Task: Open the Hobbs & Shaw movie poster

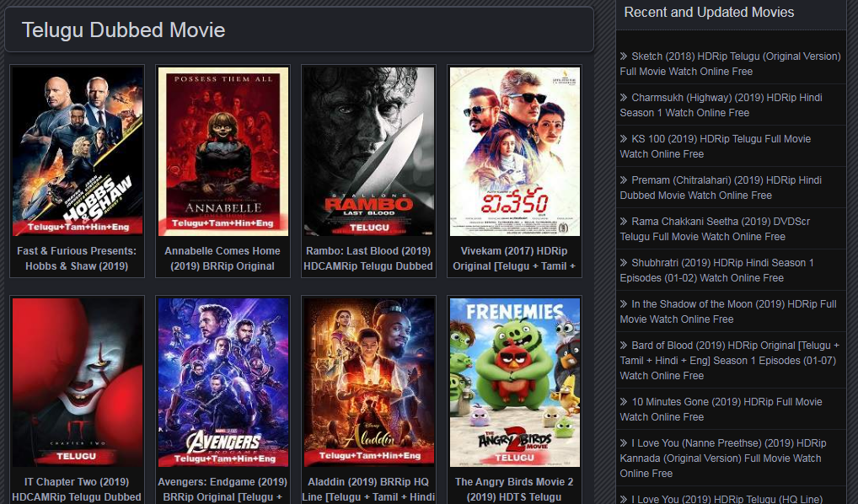Action: (x=78, y=152)
